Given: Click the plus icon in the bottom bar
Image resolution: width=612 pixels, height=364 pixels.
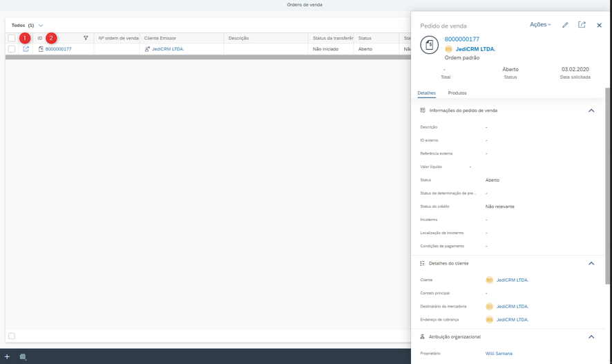Looking at the screenshot, I should click(7, 356).
